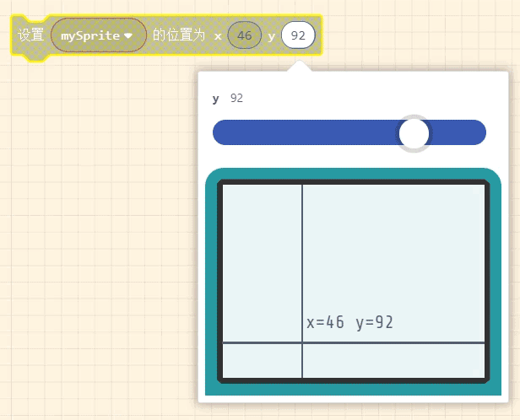Click the blue y slider track
This screenshot has height=420, width=520.
coord(349,132)
